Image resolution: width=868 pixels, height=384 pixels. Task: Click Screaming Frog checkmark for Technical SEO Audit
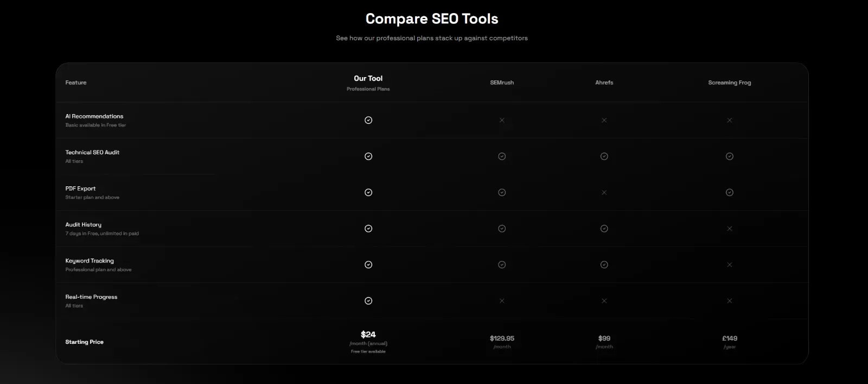pos(730,156)
